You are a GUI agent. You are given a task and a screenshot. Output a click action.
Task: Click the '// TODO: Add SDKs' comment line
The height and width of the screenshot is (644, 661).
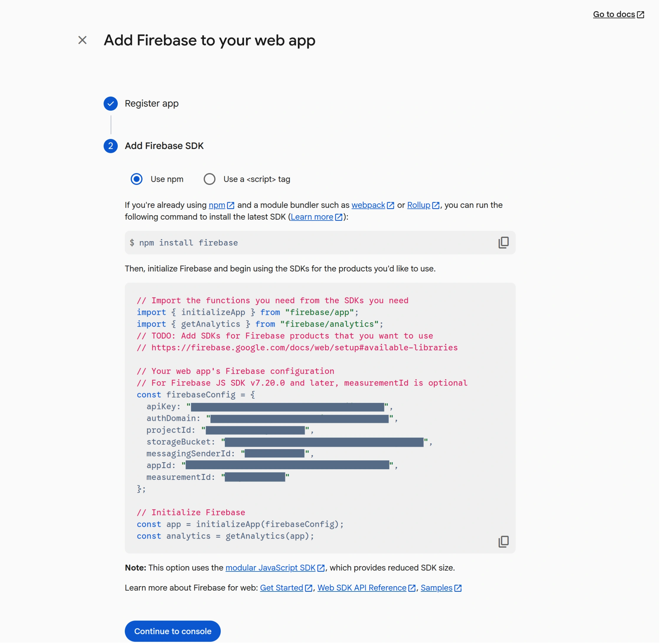coord(286,336)
